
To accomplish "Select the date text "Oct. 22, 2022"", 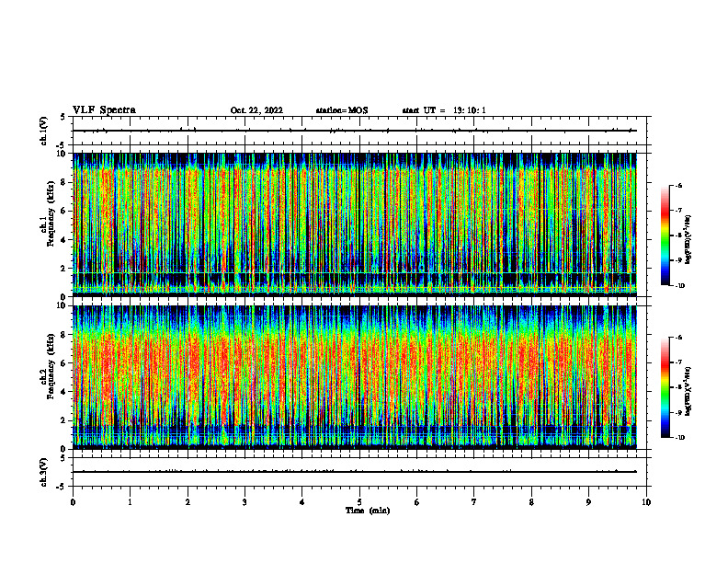I will (256, 110).
